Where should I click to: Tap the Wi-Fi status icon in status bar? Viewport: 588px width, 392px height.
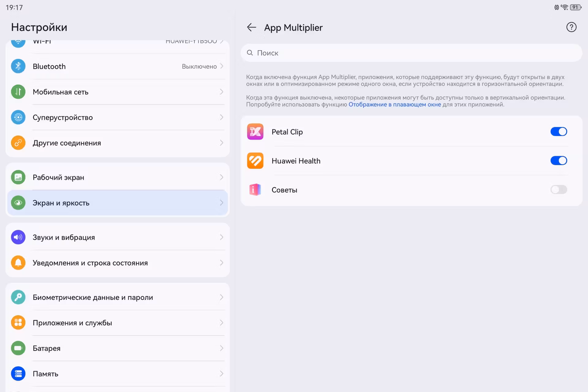coord(564,7)
